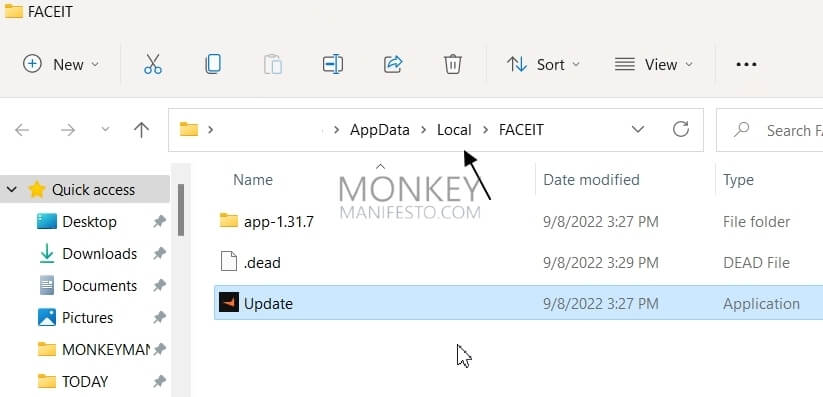Click the Rename icon
The image size is (823, 397).
pyautogui.click(x=333, y=65)
